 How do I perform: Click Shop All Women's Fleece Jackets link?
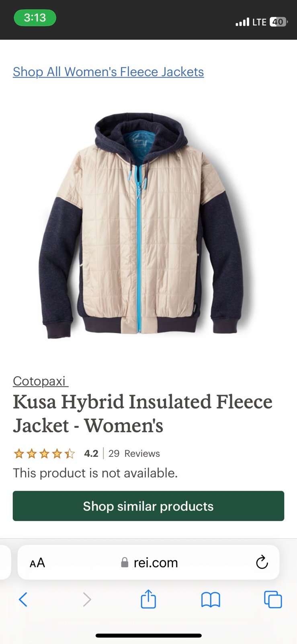109,72
